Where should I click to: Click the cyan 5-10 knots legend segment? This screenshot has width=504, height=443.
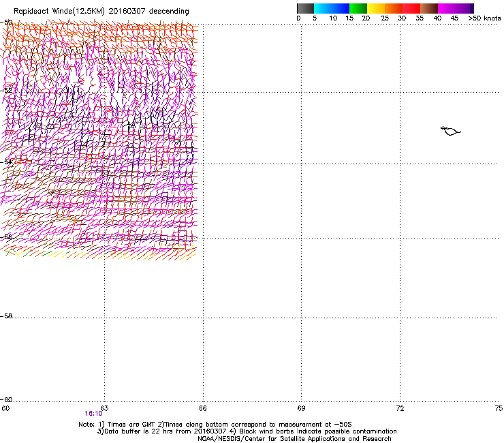click(x=323, y=8)
